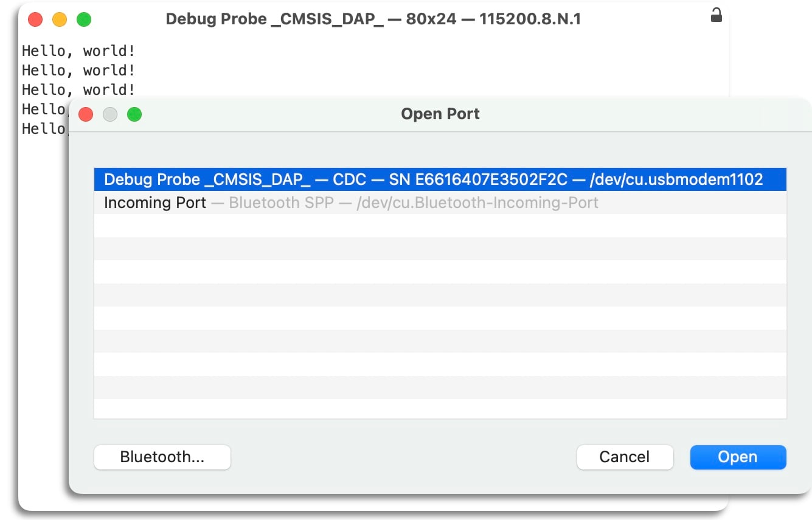Click the Open Port dialog title
The width and height of the screenshot is (812, 520).
(x=440, y=114)
